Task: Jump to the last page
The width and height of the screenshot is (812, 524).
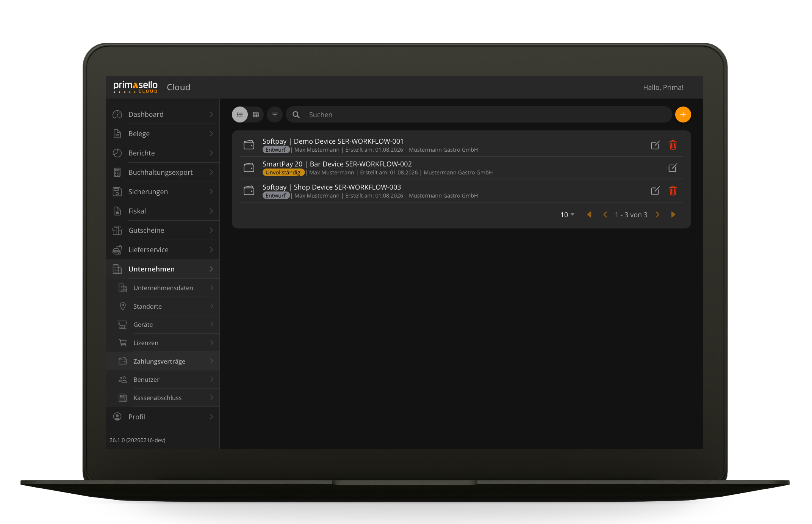Action: point(673,215)
